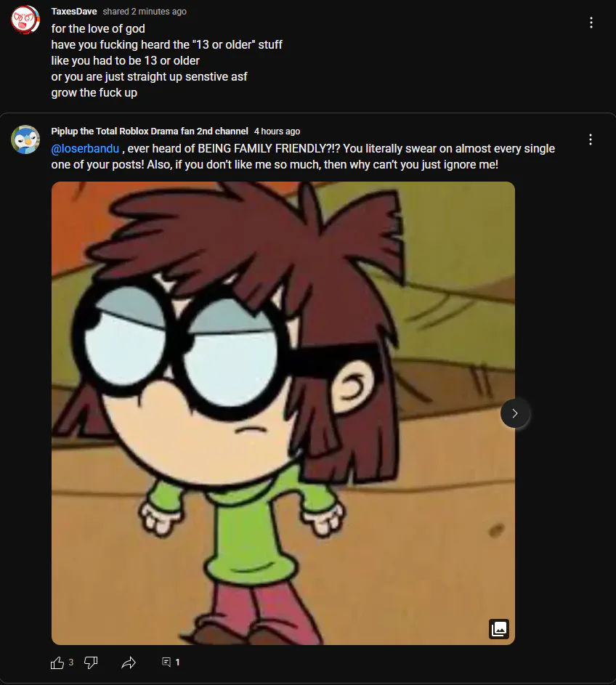Dislike the post with thumbs down
The height and width of the screenshot is (685, 616).
click(91, 662)
